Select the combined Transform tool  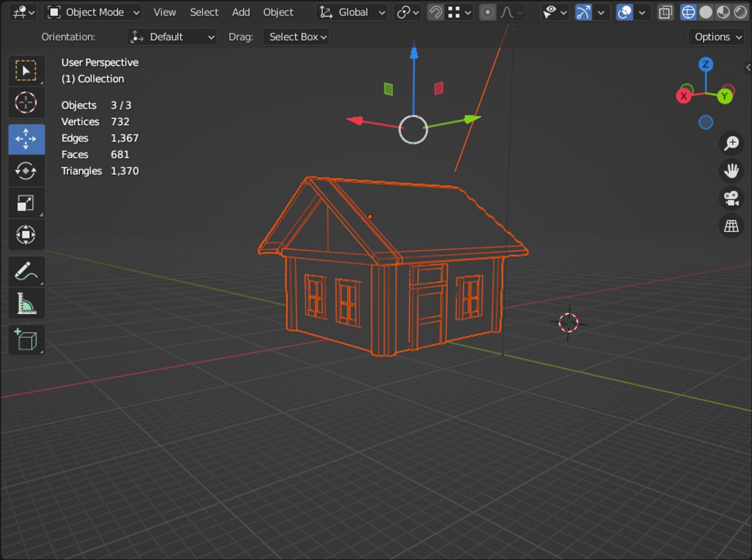(x=26, y=235)
